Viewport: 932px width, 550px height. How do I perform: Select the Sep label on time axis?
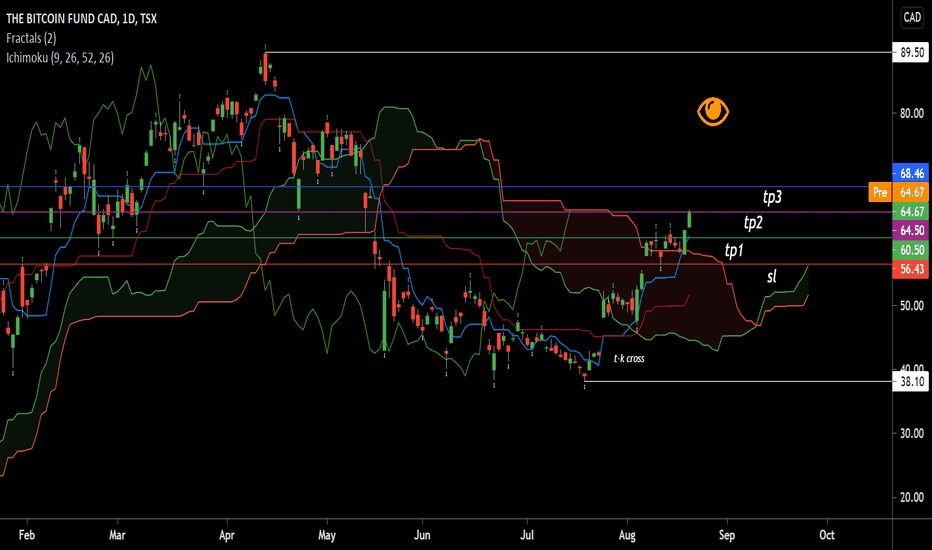[x=727, y=535]
